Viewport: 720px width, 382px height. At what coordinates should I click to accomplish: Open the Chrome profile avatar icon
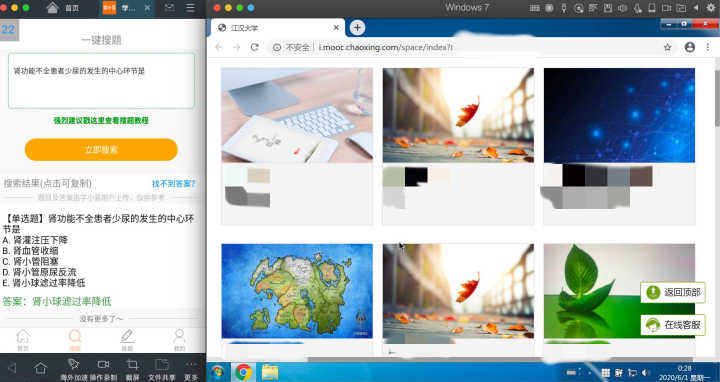tap(690, 47)
